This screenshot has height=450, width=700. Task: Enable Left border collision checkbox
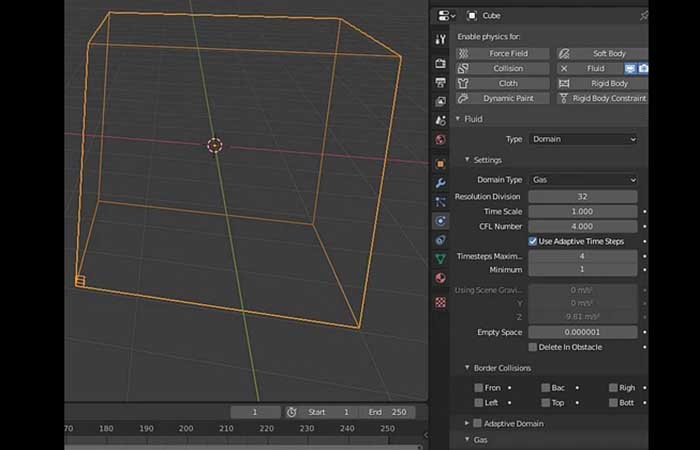click(479, 403)
